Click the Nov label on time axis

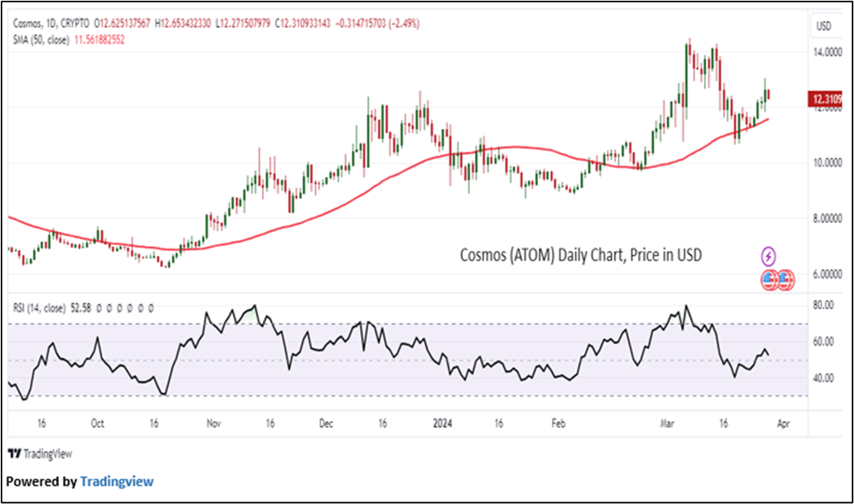[x=213, y=424]
